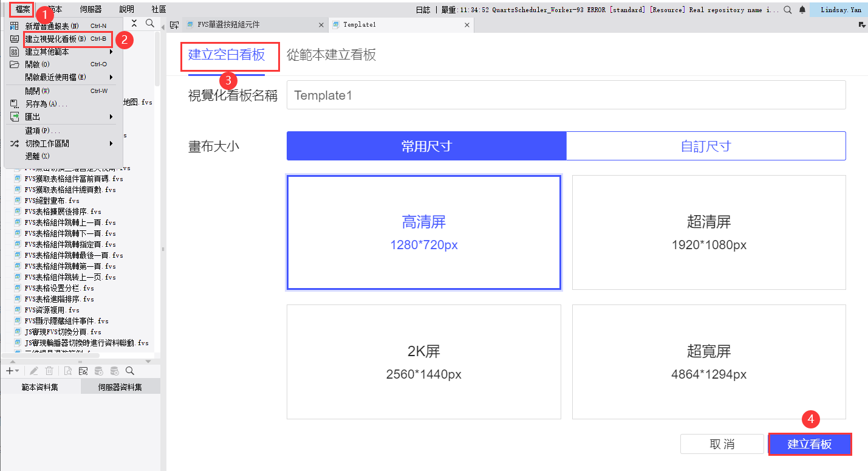Select the 自訂尺寸 option
This screenshot has height=471, width=868.
706,146
